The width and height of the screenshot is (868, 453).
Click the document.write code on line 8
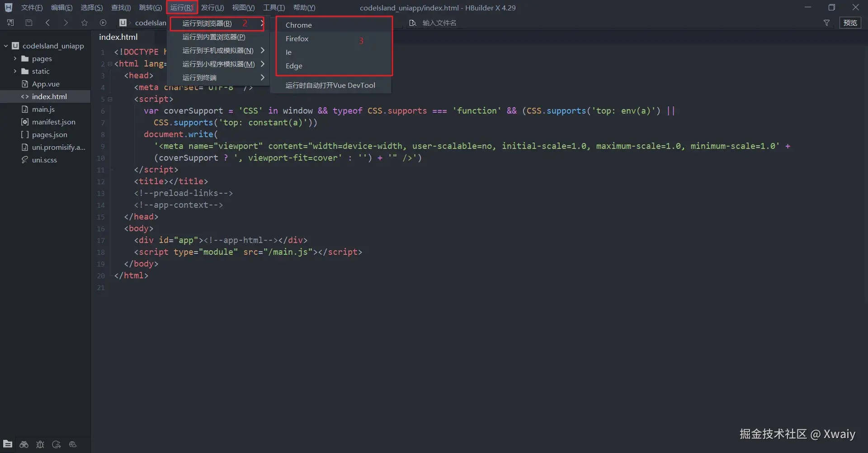pyautogui.click(x=181, y=134)
